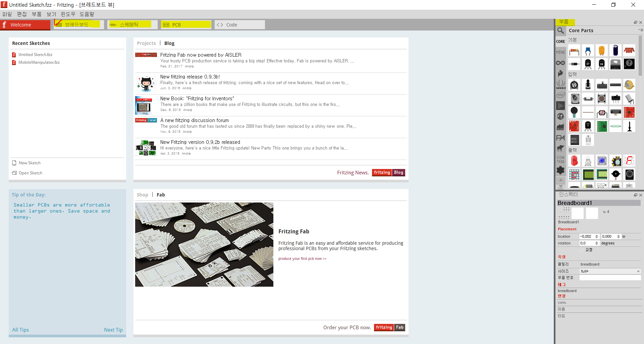Step the location Y value spinner
This screenshot has height=344, width=644.
tap(619, 236)
